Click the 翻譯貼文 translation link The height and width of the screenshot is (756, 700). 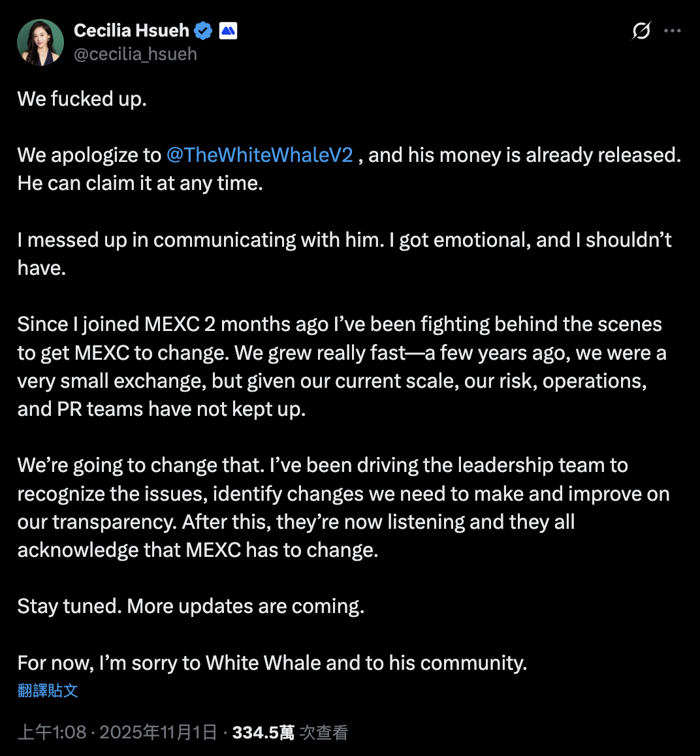[46, 690]
